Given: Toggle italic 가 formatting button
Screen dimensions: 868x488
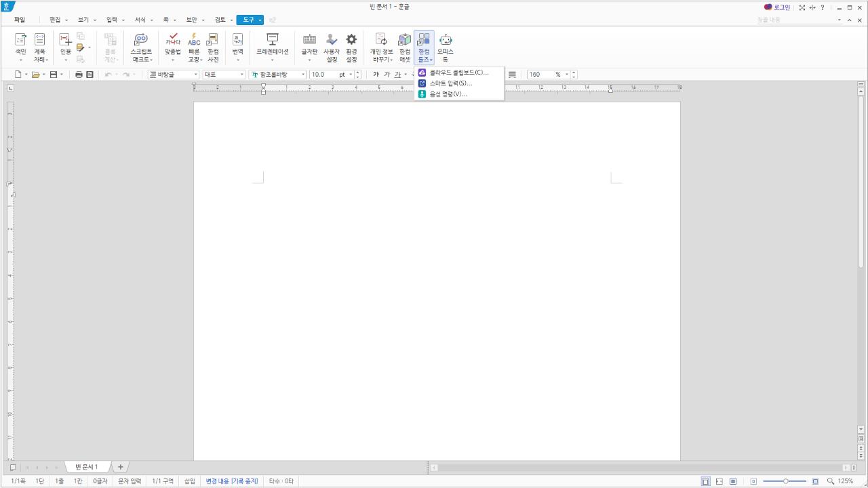Looking at the screenshot, I should click(387, 75).
